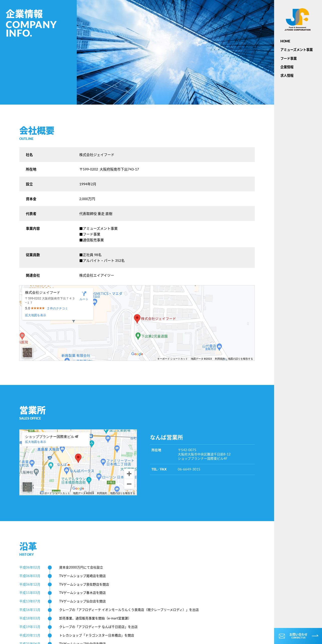Viewport: 322px width, 644px height.
Task: Open フード事業 in the sidebar
Action: 288,58
